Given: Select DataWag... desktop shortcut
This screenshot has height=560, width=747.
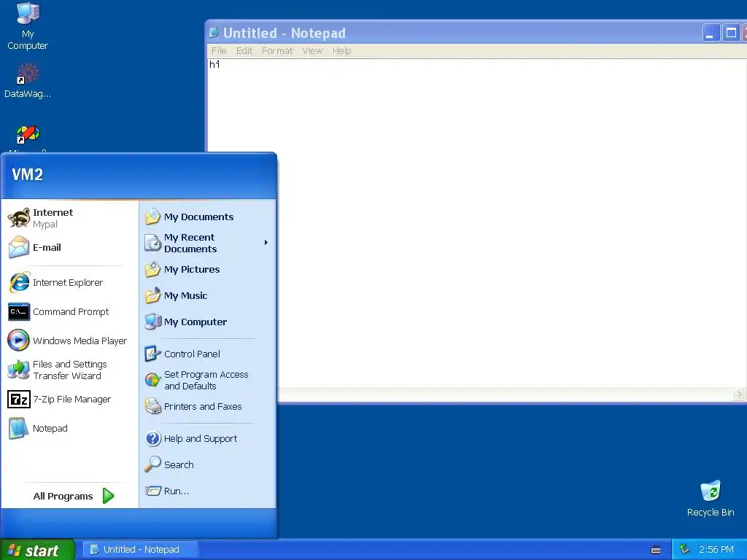Looking at the screenshot, I should 28,81.
